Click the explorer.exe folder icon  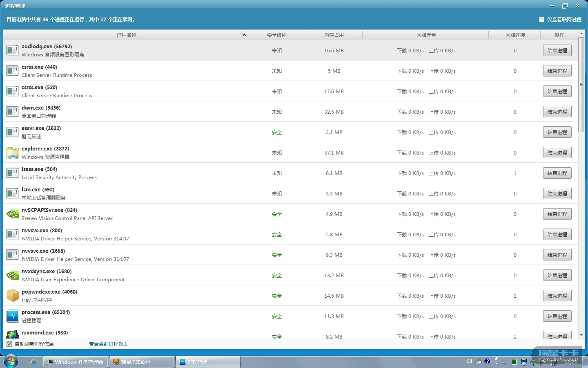13,153
